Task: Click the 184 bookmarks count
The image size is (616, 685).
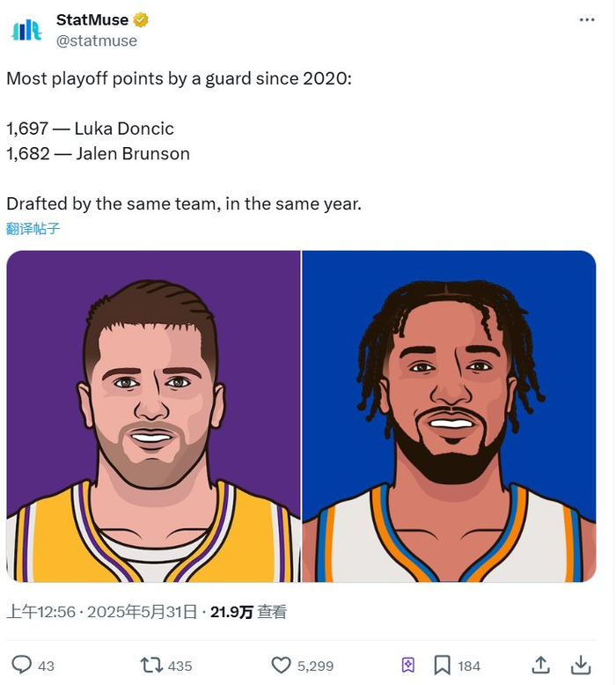Action: 469,666
